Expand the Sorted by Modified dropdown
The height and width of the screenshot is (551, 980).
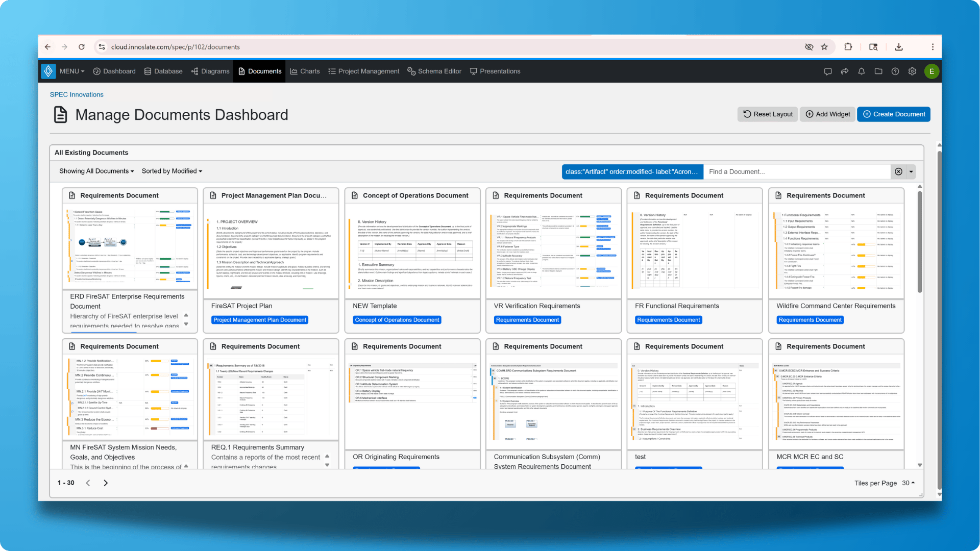[x=172, y=171]
